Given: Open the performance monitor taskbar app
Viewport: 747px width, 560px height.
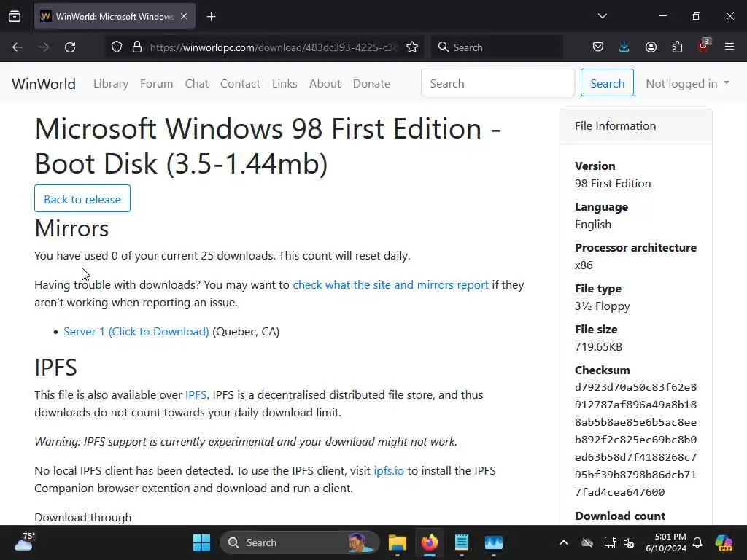Looking at the screenshot, I should [494, 542].
